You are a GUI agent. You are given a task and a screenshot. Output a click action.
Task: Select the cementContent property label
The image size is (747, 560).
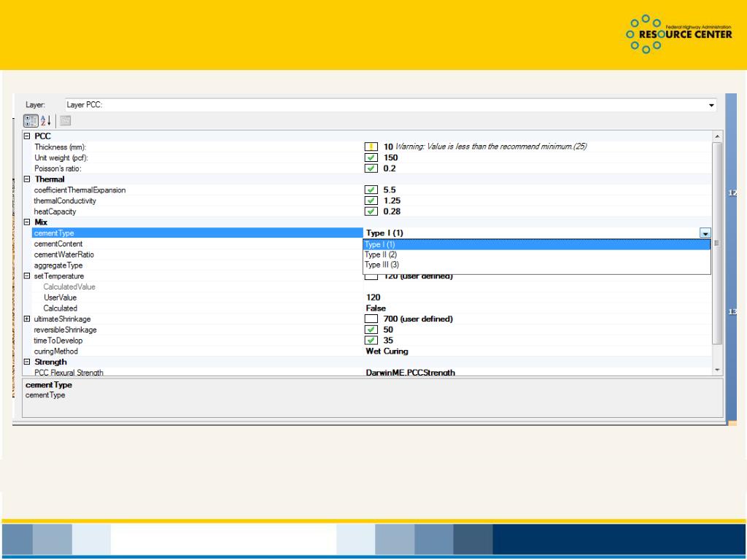coord(58,244)
